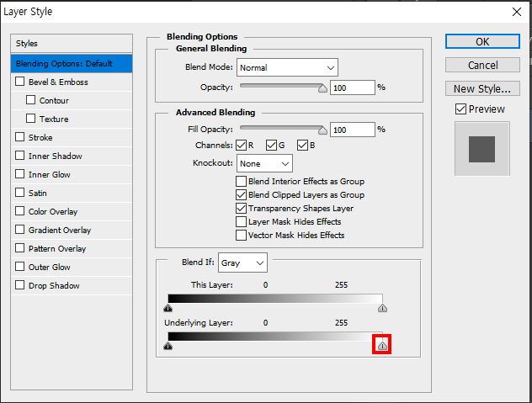Image resolution: width=532 pixels, height=403 pixels.
Task: Open the Styles presets section
Action: pyautogui.click(x=72, y=44)
